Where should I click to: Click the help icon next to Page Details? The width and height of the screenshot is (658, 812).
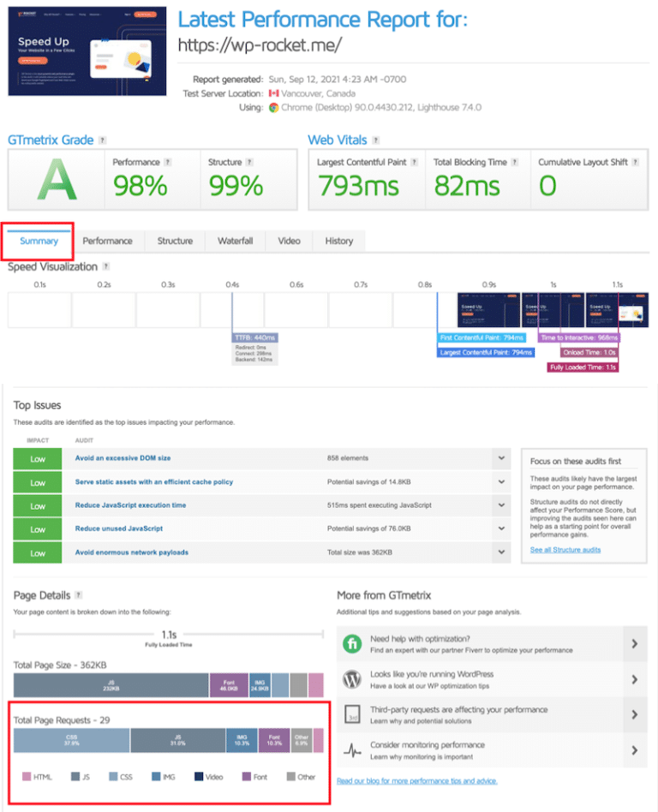coord(79,595)
